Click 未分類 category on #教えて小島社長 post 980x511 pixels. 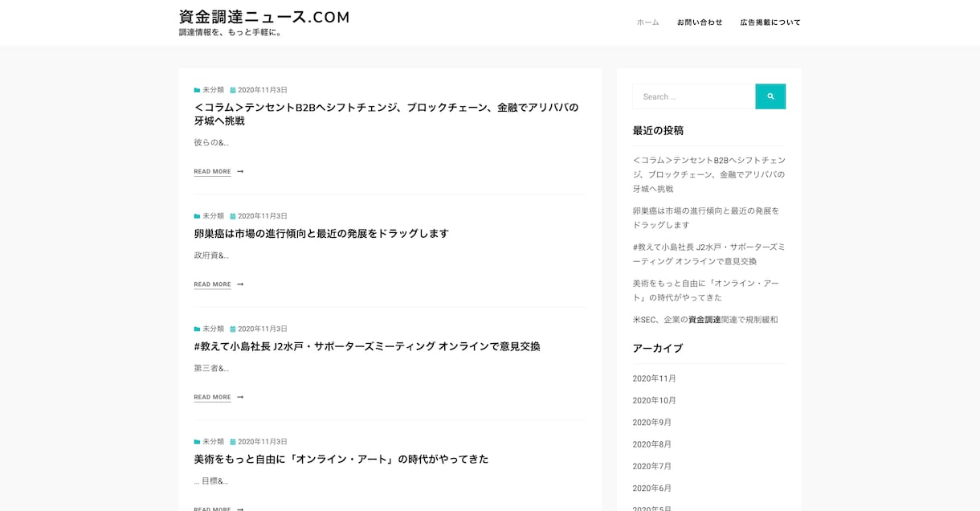click(x=213, y=329)
